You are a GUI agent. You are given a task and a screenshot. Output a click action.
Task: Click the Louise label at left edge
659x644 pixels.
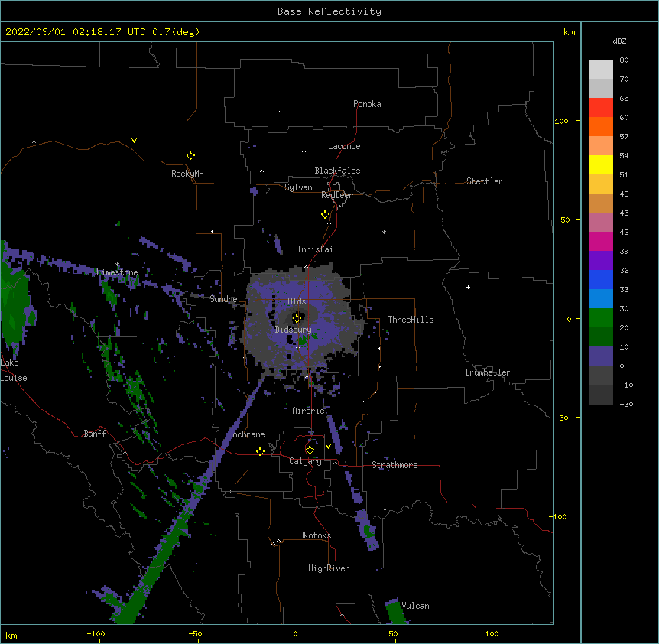pos(14,378)
